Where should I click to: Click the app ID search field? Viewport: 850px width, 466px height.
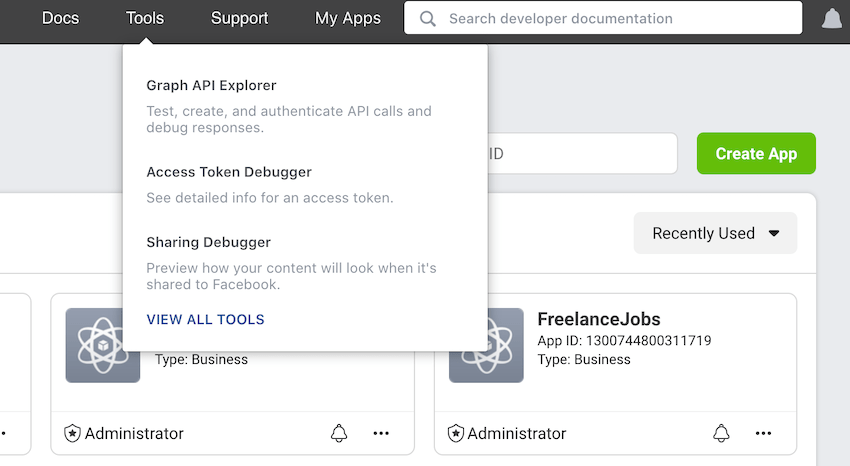point(583,153)
